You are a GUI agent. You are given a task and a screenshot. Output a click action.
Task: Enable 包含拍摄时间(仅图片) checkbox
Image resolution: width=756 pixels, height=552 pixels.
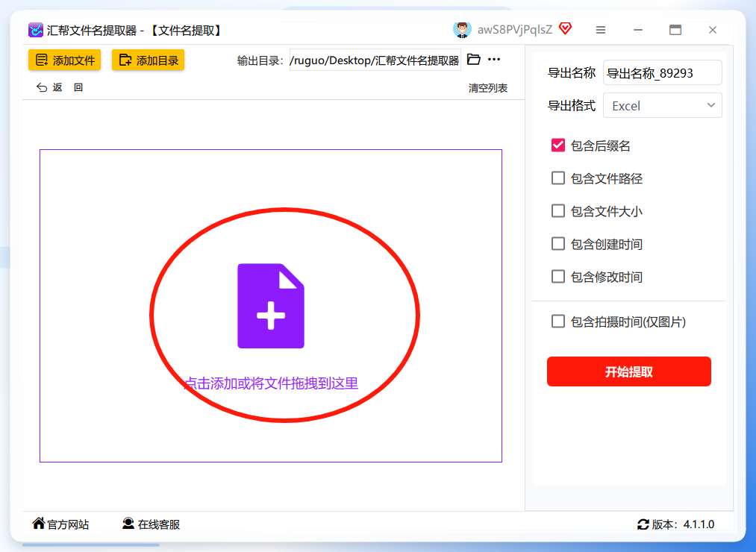(x=557, y=321)
